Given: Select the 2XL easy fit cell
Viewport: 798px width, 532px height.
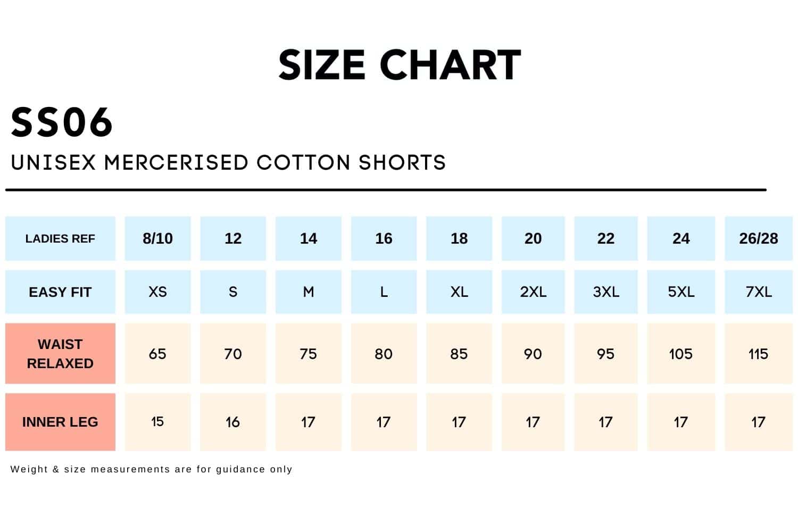Looking at the screenshot, I should tap(533, 292).
